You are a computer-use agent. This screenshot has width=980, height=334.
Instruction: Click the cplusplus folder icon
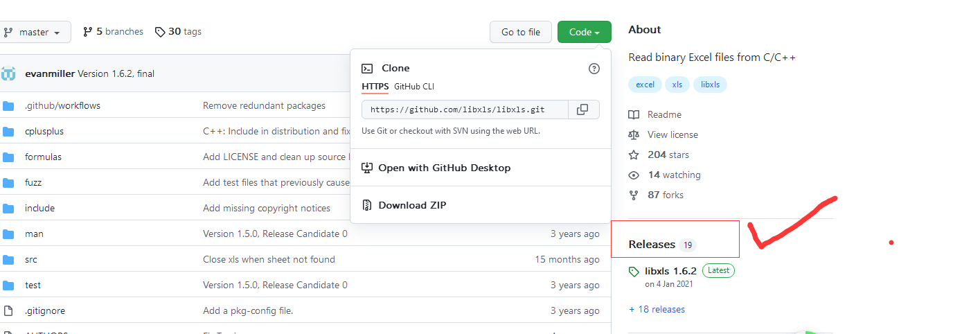tap(8, 132)
